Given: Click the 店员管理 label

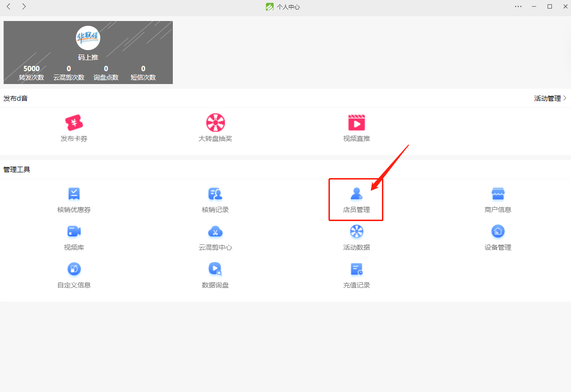Looking at the screenshot, I should [x=357, y=210].
